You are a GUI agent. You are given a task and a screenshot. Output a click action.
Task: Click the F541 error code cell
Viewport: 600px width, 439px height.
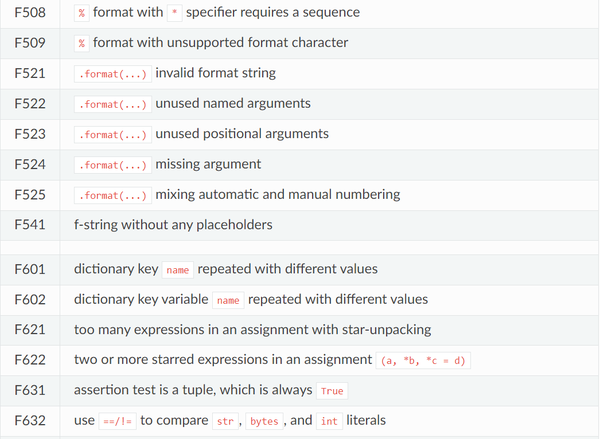(x=30, y=224)
